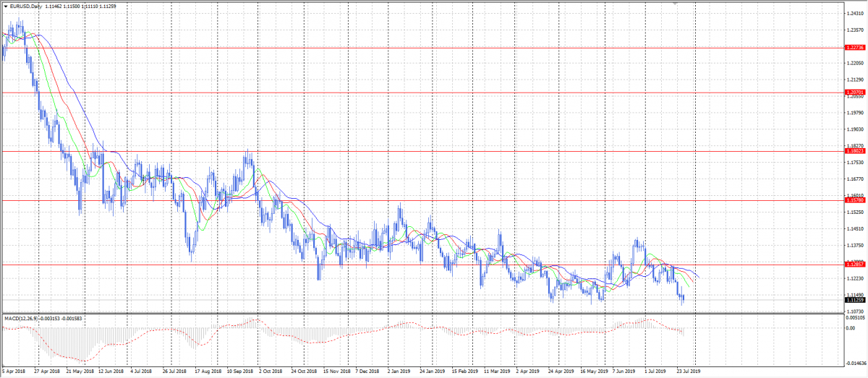Click the 1 Jul 2019 date label
This screenshot has width=868, height=378.
coord(655,371)
